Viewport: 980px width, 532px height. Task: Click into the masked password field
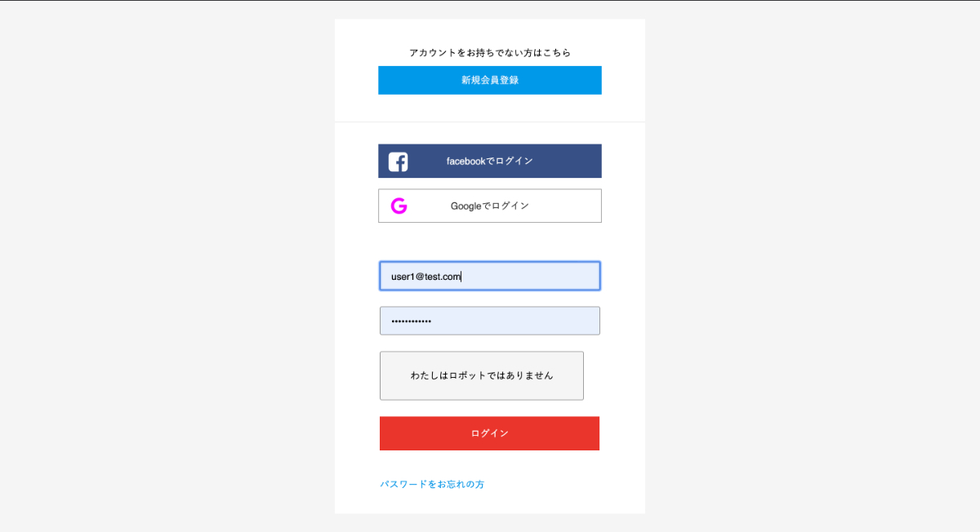click(x=490, y=321)
